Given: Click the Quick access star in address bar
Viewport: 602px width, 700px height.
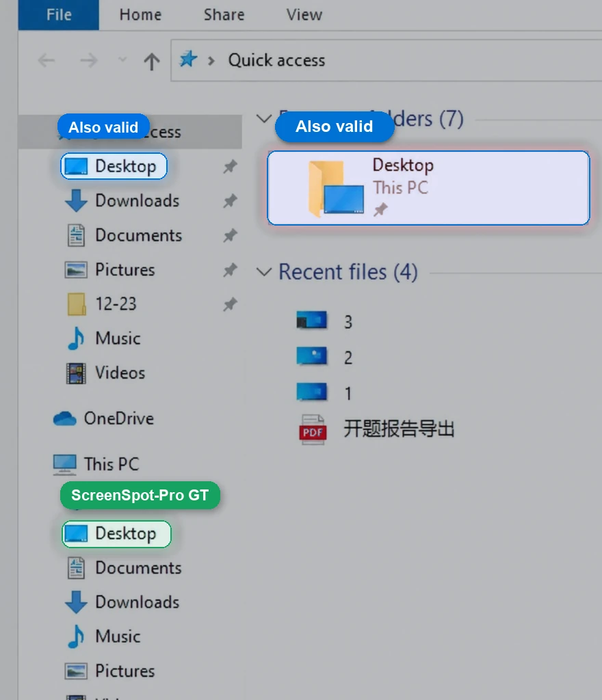Looking at the screenshot, I should 188,59.
